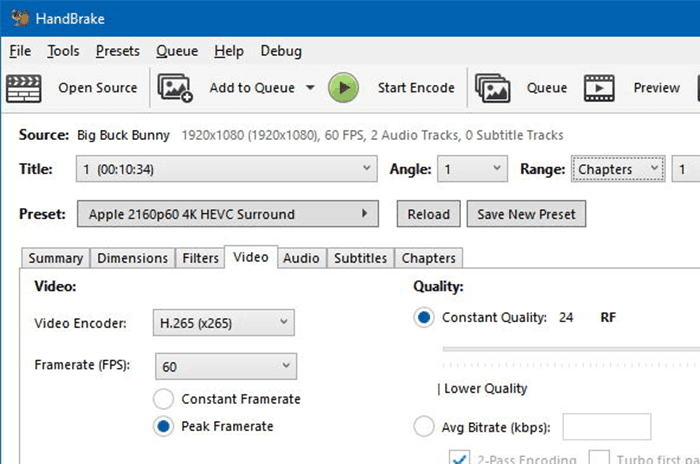
Task: Open the Queue stacked pictures icon
Action: point(493,88)
